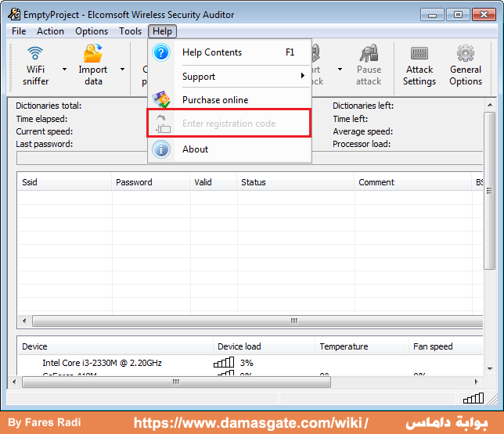This screenshot has height=434, width=504.
Task: Click the password table horizontal scrollbar thumb
Action: [257, 321]
